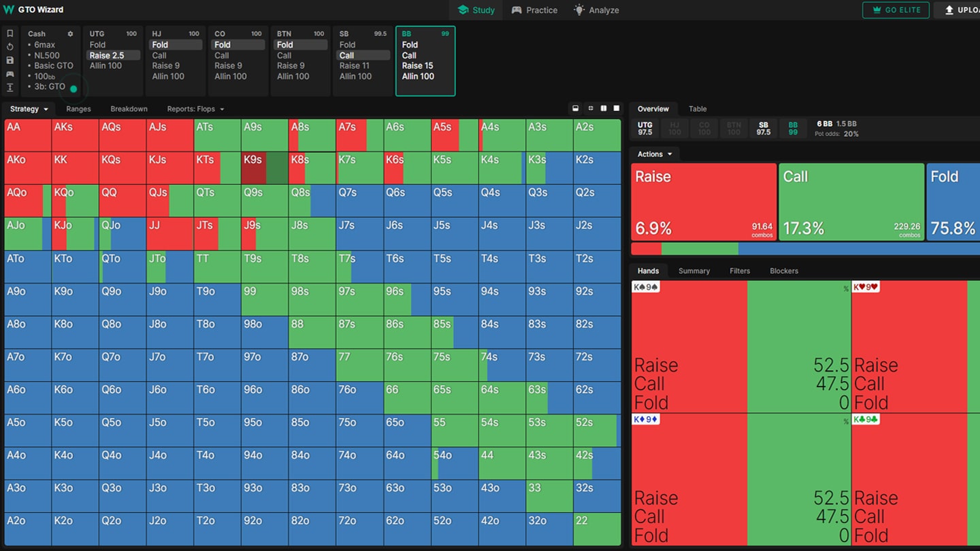Switch to the Ranges tab

[78, 109]
